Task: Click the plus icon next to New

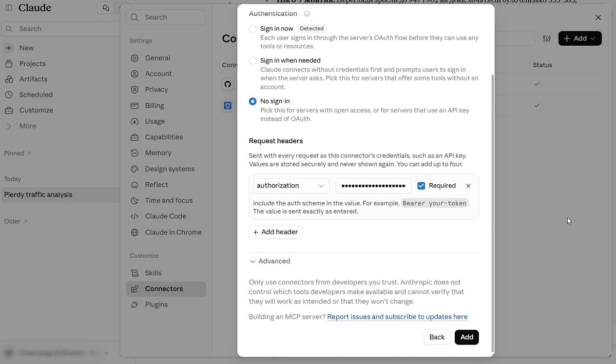Action: click(9, 48)
